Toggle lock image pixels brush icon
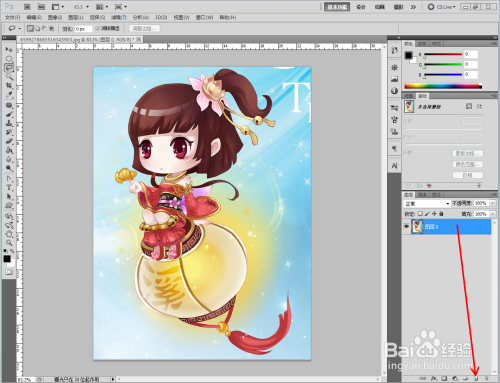Screen dimensions: 500x383 coord(427,214)
